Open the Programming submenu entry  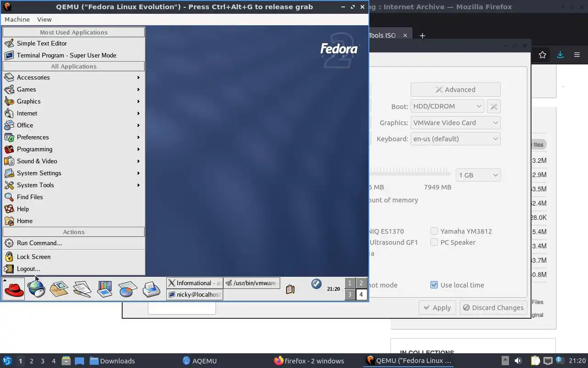coord(73,149)
